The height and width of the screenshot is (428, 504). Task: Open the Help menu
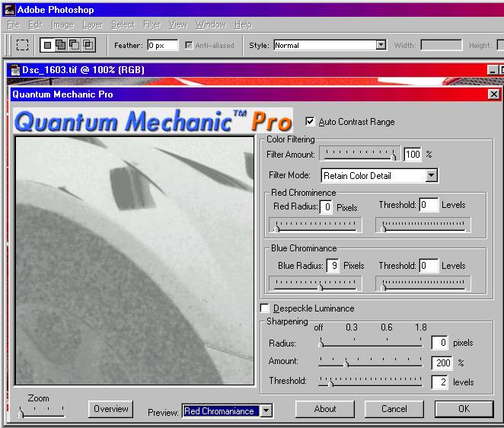243,25
